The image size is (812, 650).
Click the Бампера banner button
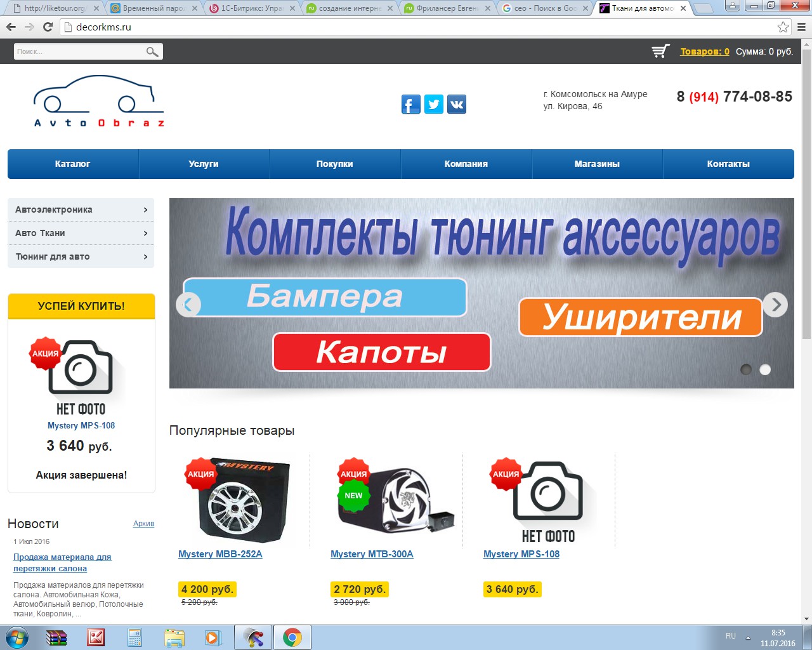(325, 297)
